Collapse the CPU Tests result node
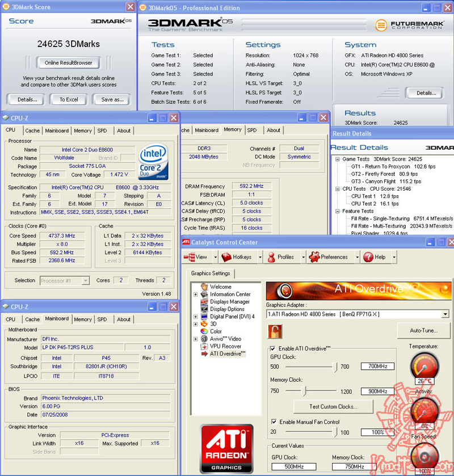 (338, 189)
